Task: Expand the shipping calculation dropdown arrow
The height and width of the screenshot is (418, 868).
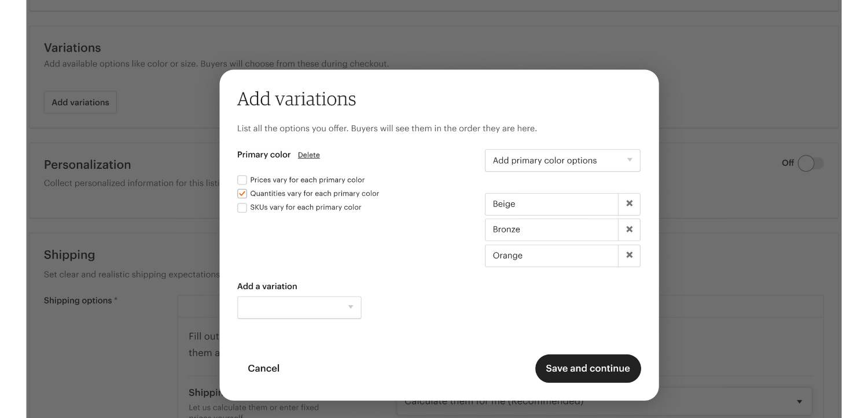Action: (799, 402)
